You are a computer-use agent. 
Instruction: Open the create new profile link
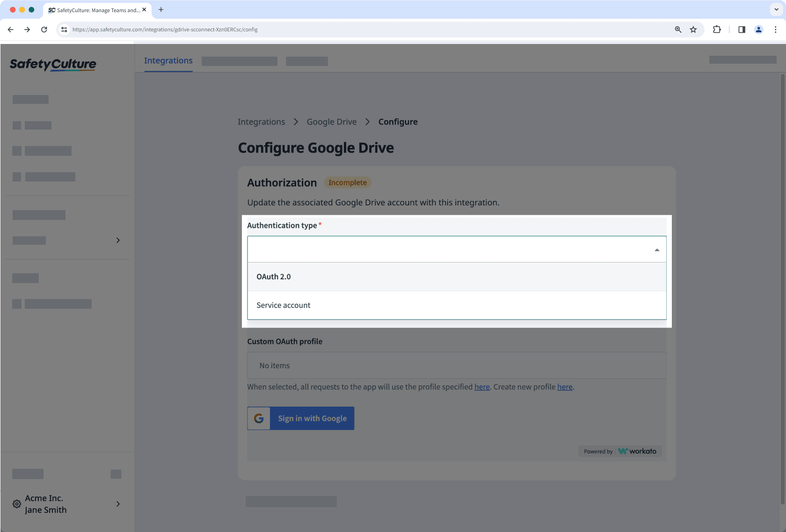[x=565, y=386]
